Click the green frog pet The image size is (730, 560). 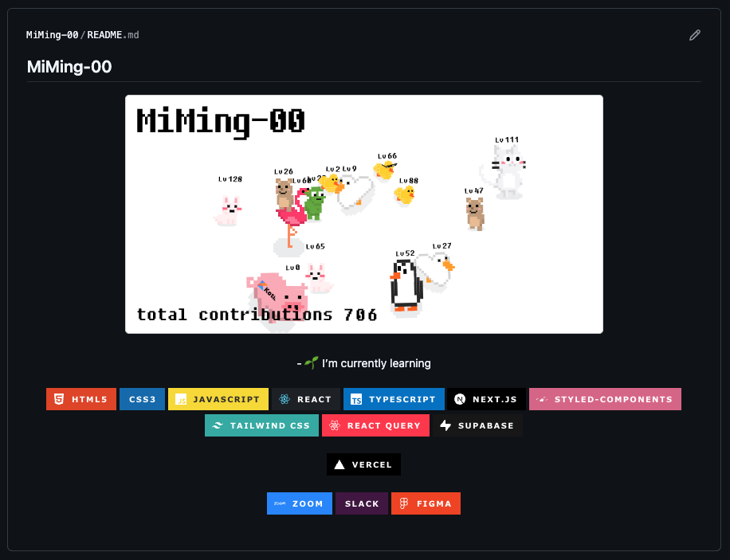tap(315, 203)
